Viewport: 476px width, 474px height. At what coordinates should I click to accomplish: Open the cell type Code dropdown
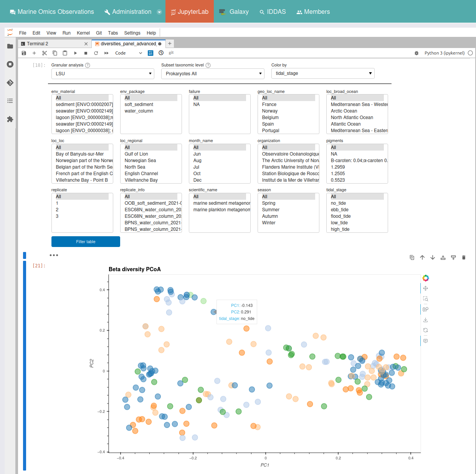pyautogui.click(x=128, y=53)
